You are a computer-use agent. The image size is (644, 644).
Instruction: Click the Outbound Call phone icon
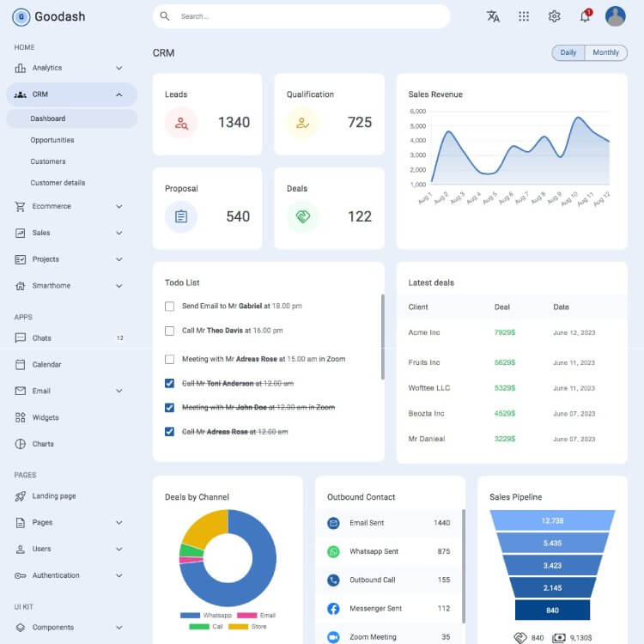[333, 580]
